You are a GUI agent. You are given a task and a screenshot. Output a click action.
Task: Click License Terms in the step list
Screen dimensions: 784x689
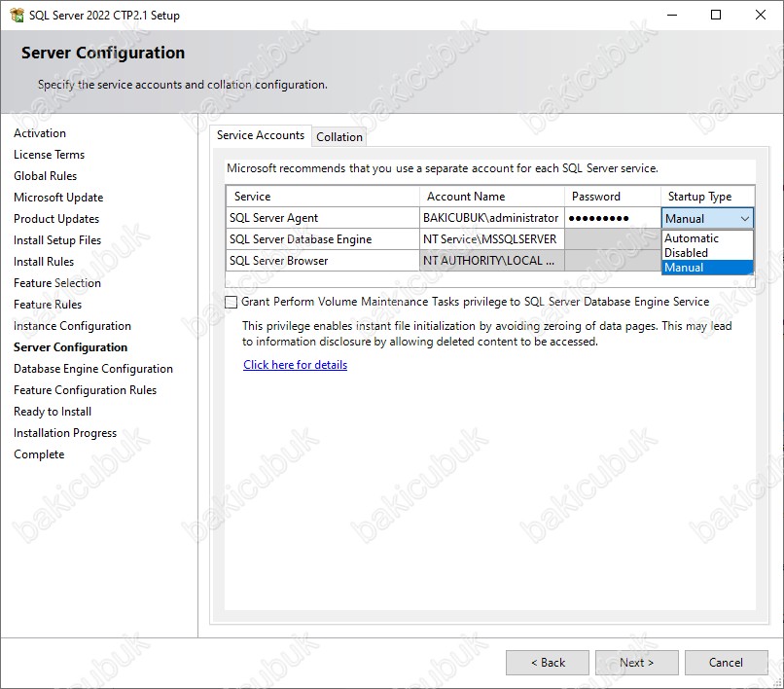49,155
